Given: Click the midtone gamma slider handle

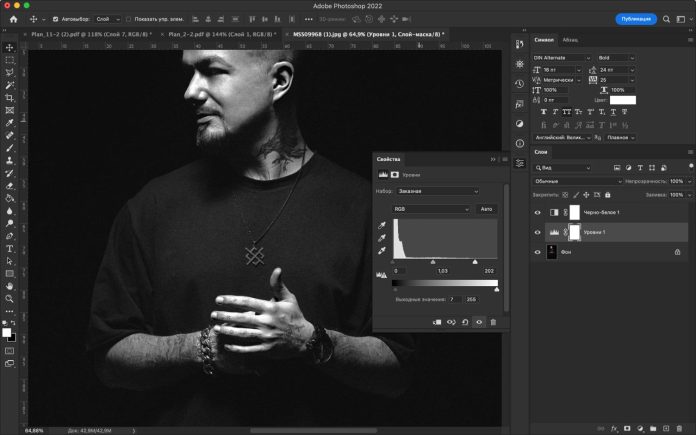Looking at the screenshot, I should pyautogui.click(x=433, y=262).
